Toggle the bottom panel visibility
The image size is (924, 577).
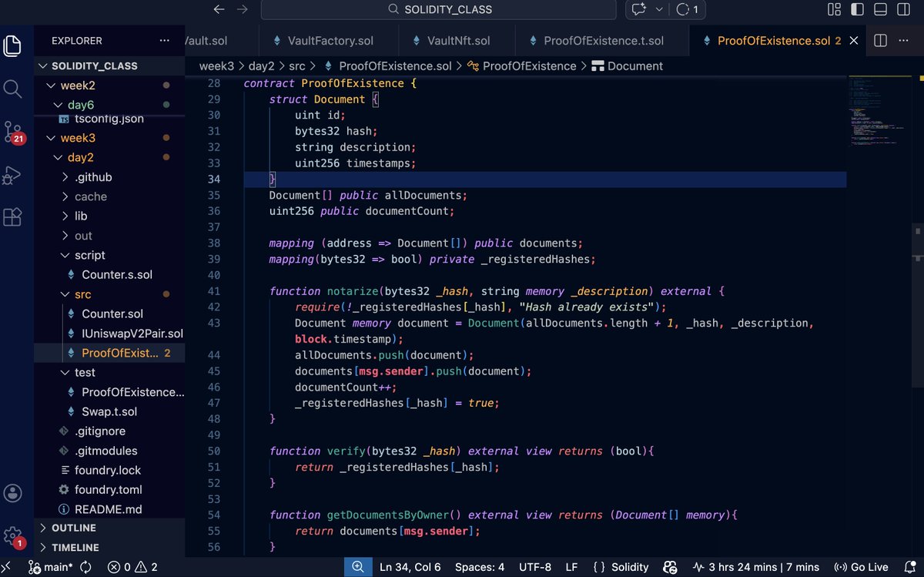point(881,9)
